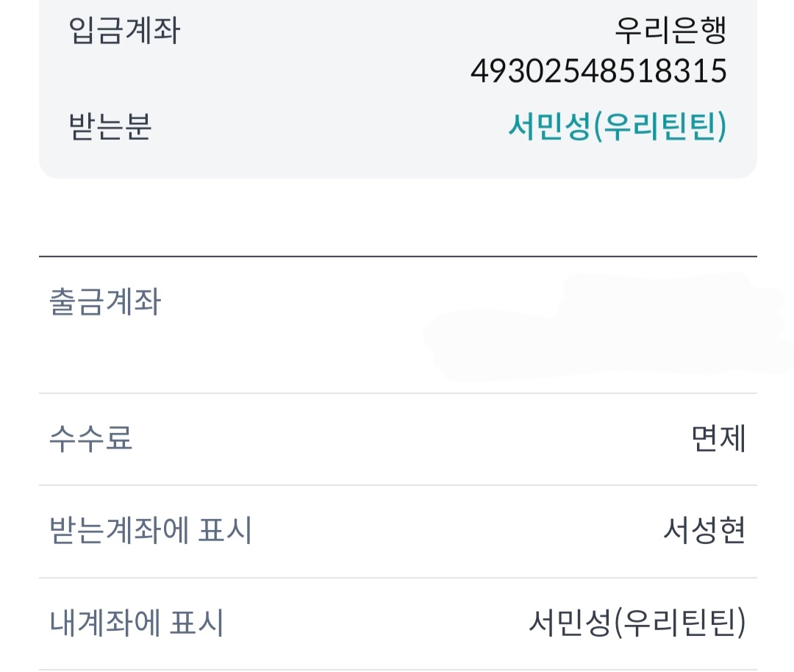
Task: Select the 우리은행 bank name
Action: [670, 30]
